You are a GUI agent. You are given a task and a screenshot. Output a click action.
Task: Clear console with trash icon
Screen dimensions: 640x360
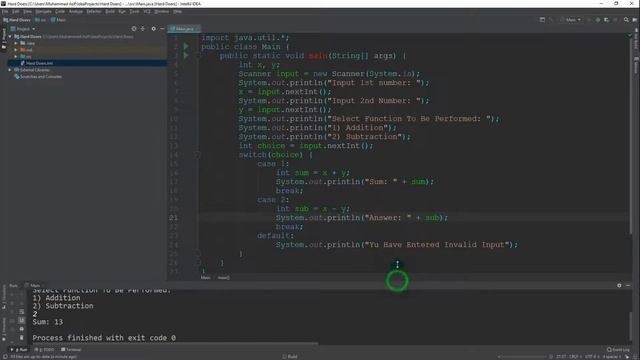(x=22, y=338)
